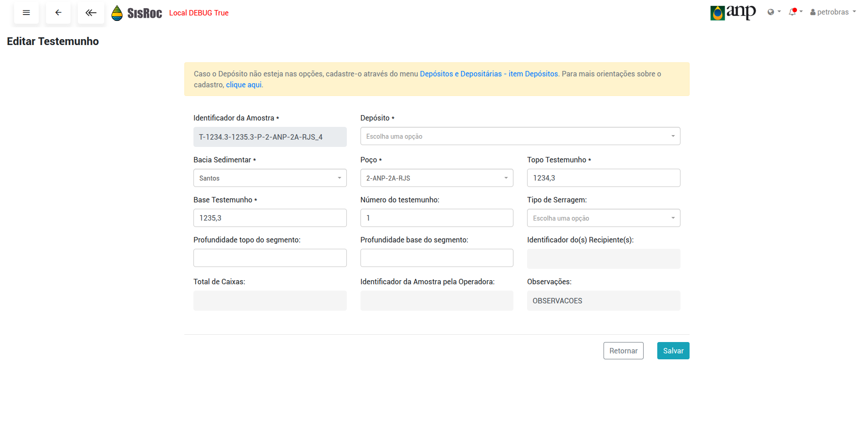This screenshot has width=868, height=428.
Task: Open the Tipo de Serragem dropdown
Action: pos(603,218)
